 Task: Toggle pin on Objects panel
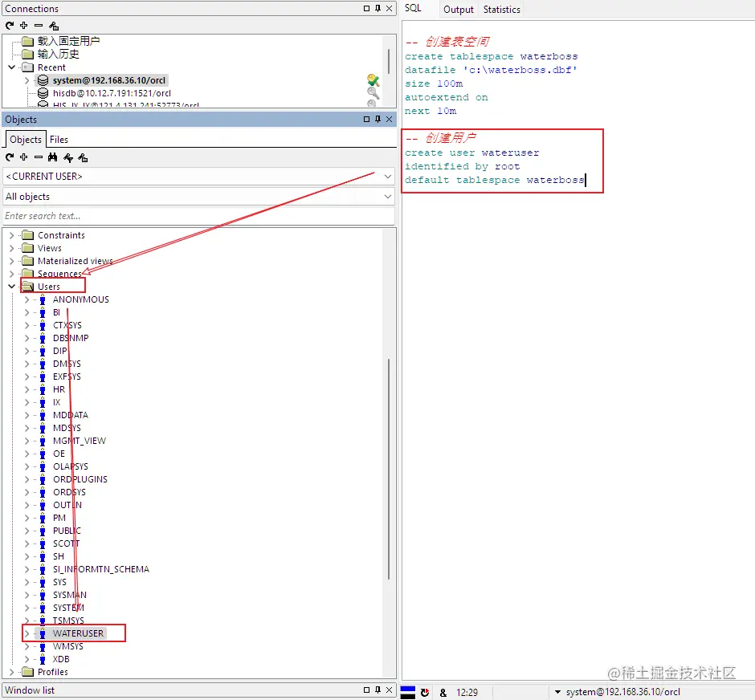[378, 119]
